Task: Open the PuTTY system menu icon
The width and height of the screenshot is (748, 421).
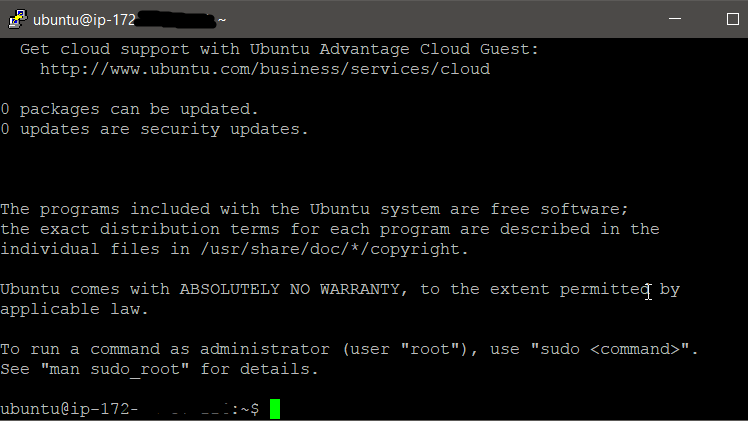Action: point(18,19)
